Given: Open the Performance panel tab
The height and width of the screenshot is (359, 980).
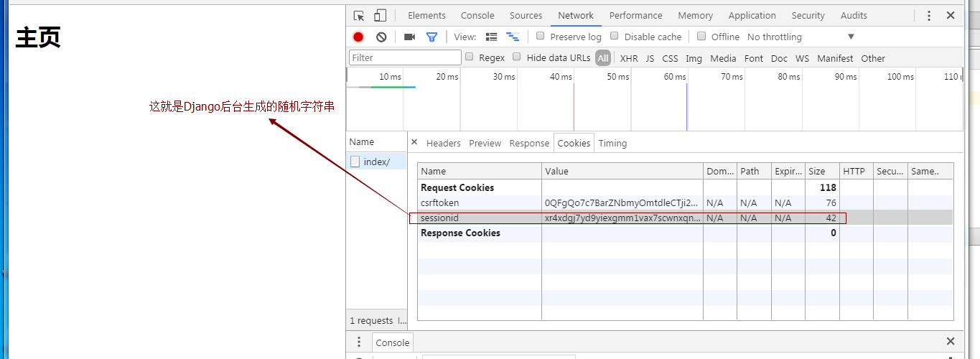Looking at the screenshot, I should tap(636, 16).
